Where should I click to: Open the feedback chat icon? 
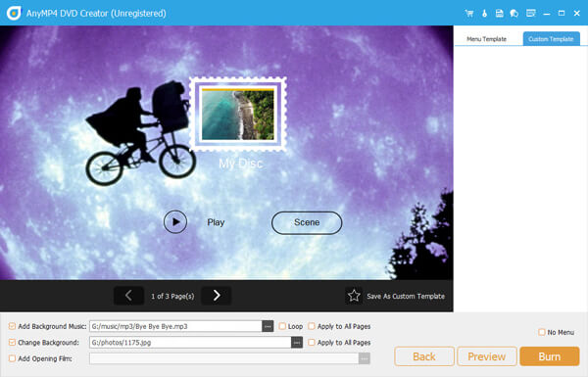(514, 14)
